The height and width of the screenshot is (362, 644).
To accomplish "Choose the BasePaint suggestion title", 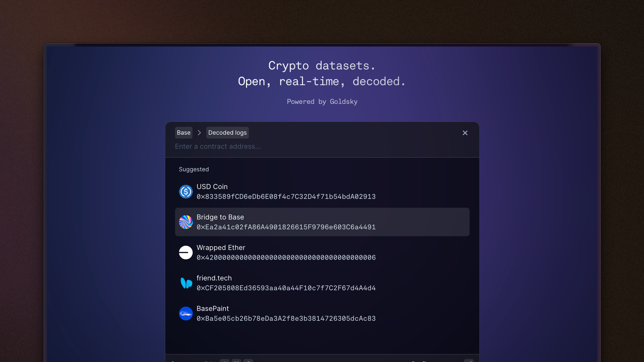I will (x=213, y=309).
